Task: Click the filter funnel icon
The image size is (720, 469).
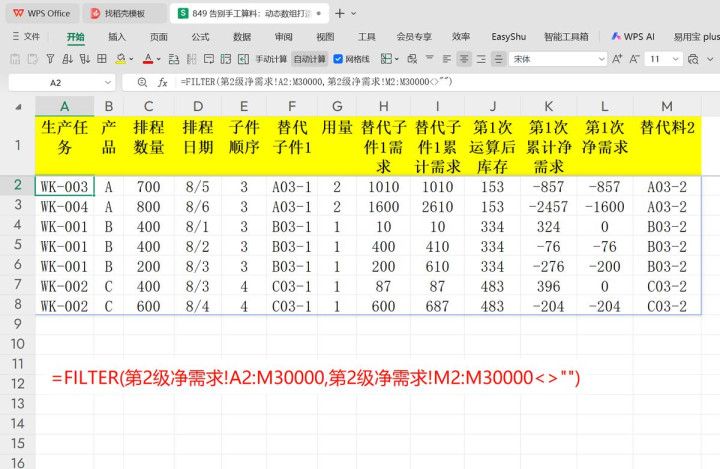Action: click(50, 59)
